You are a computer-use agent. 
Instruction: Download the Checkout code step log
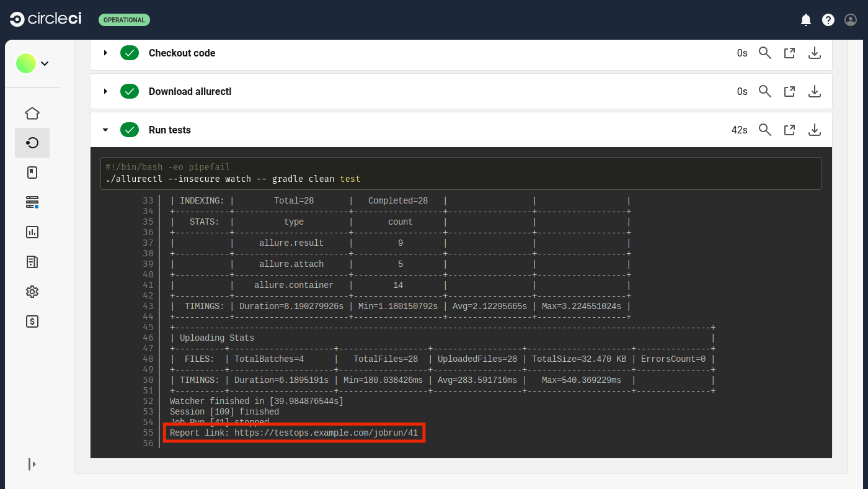[x=814, y=53]
